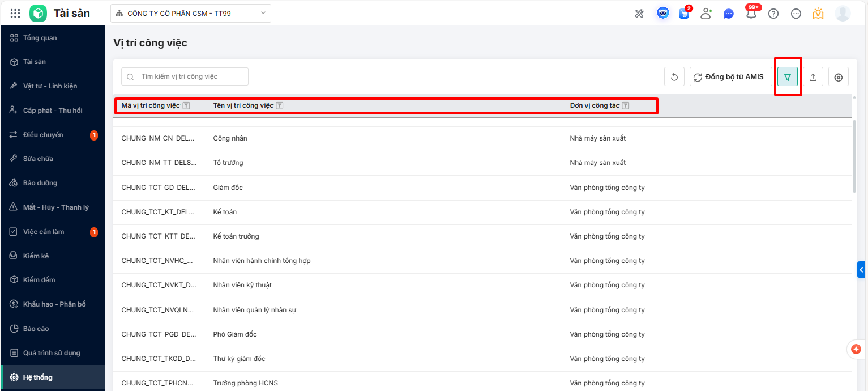Image resolution: width=868 pixels, height=391 pixels.
Task: Open the chat messages icon
Action: [729, 14]
